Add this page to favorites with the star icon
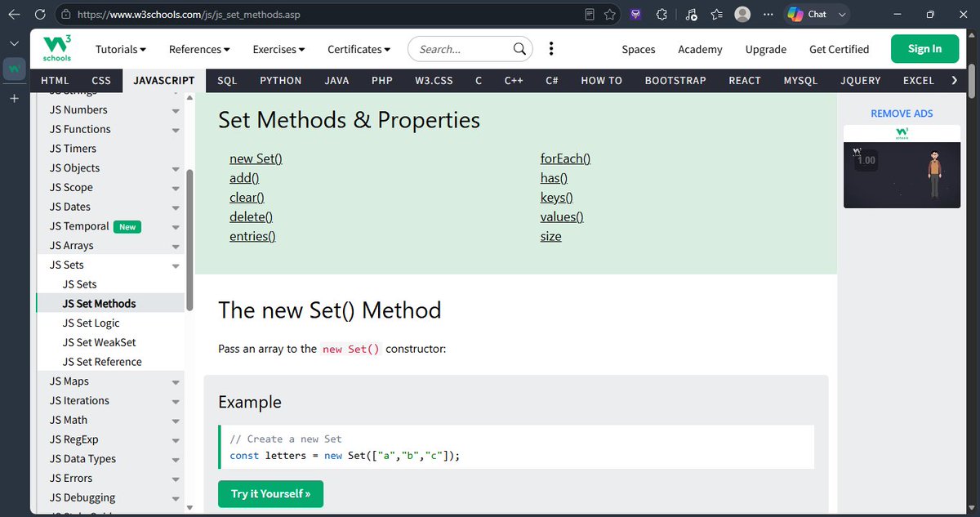Screen dimensions: 980x517 point(610,15)
